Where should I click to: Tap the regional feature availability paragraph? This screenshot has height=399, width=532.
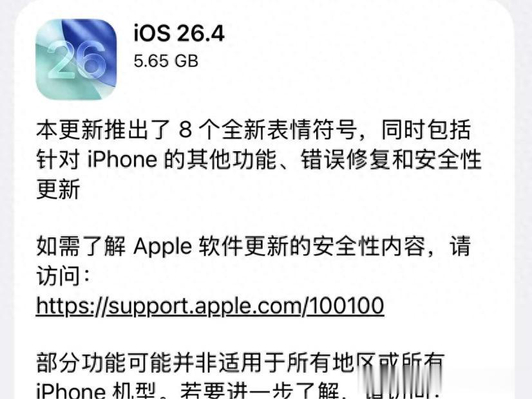[240, 375]
